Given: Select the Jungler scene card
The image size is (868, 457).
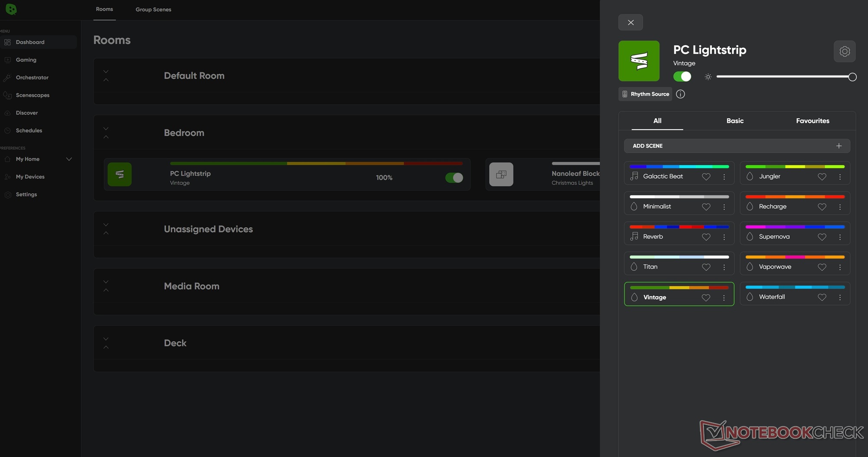Looking at the screenshot, I should (x=795, y=173).
